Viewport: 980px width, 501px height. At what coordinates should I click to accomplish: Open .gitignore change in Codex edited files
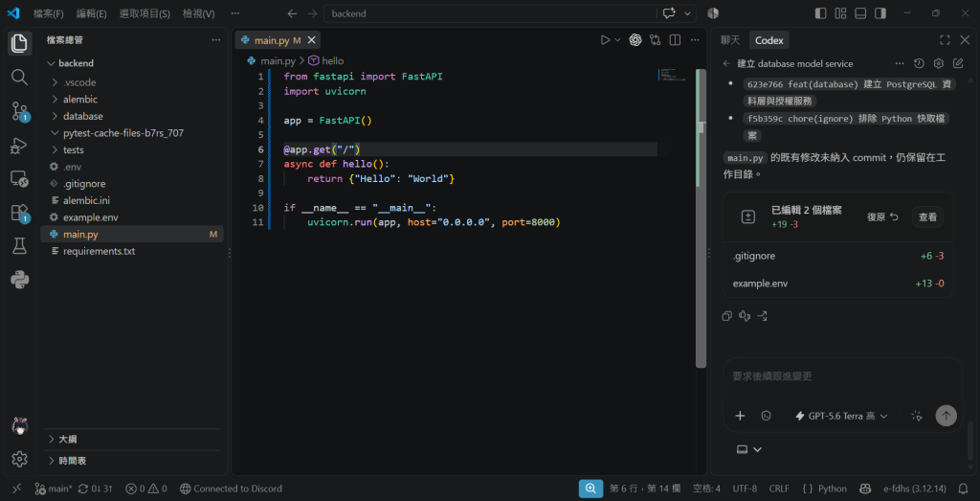(x=838, y=256)
